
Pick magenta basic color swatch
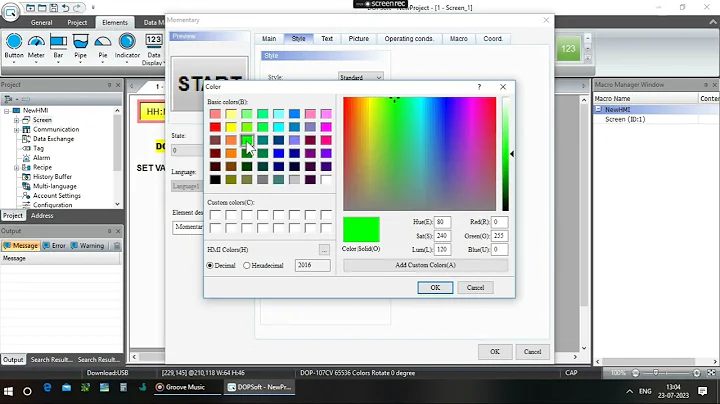pos(326,127)
